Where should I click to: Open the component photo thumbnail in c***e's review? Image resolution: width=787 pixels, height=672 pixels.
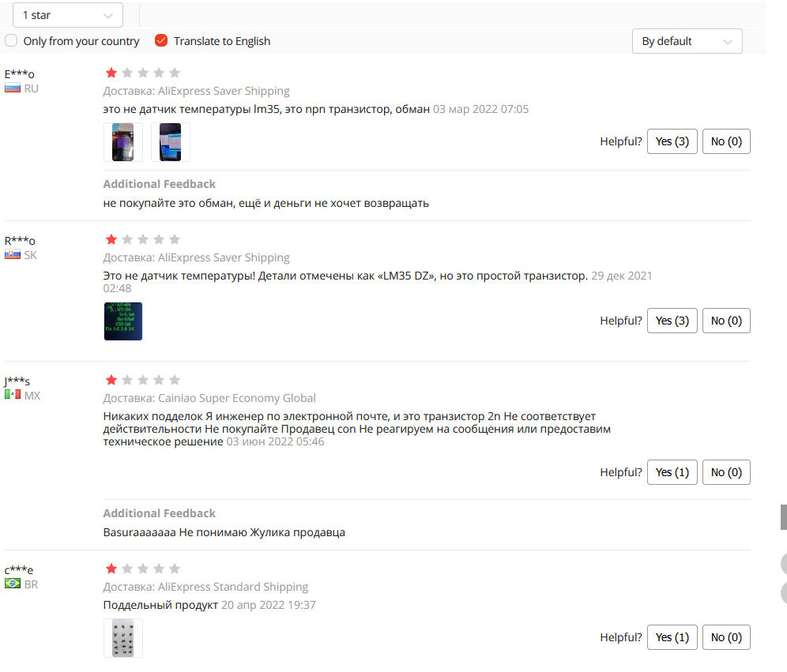click(x=123, y=638)
